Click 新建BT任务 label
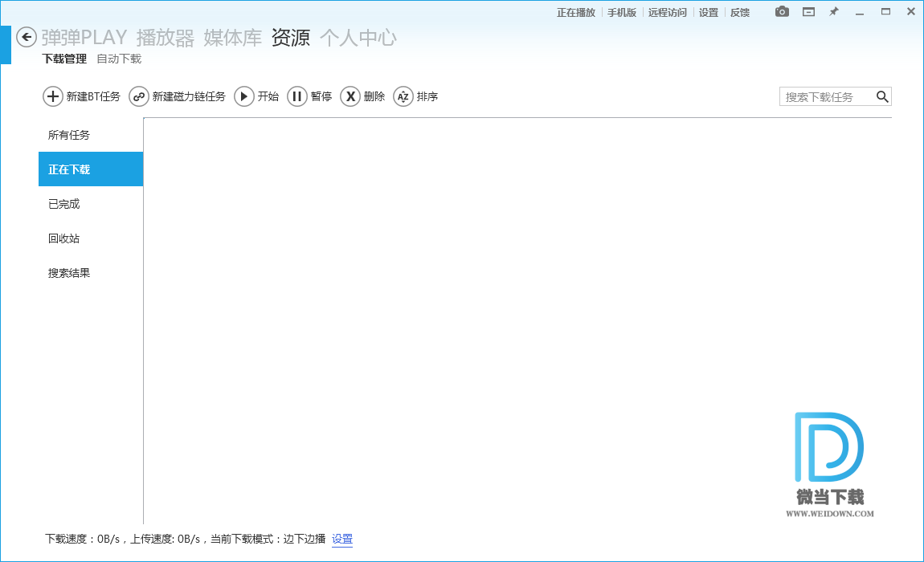Screen dimensions: 924x562 coord(93,96)
